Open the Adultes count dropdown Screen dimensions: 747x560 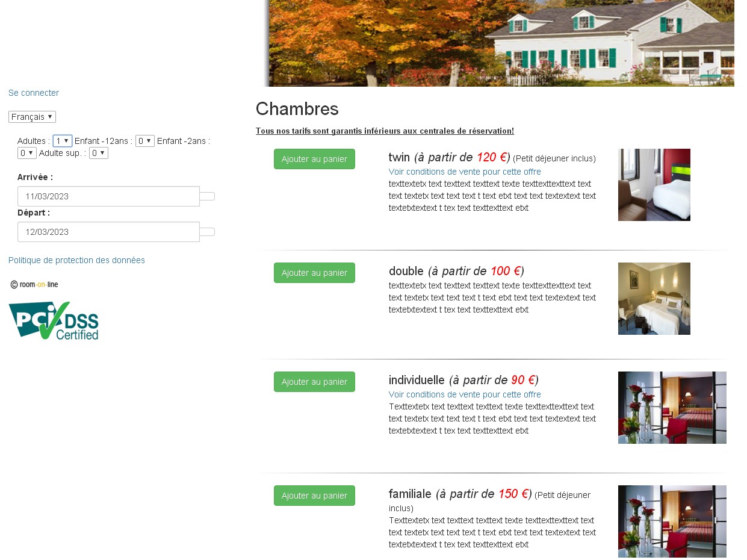[x=63, y=141]
